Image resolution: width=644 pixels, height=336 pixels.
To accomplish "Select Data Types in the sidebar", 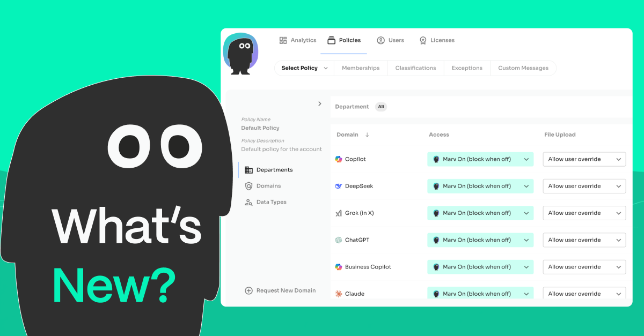I will point(265,202).
